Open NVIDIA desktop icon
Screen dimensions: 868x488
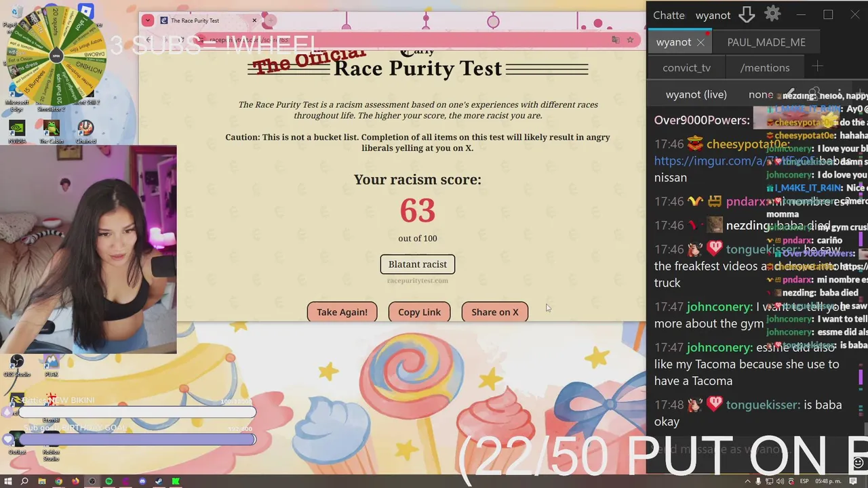17,132
